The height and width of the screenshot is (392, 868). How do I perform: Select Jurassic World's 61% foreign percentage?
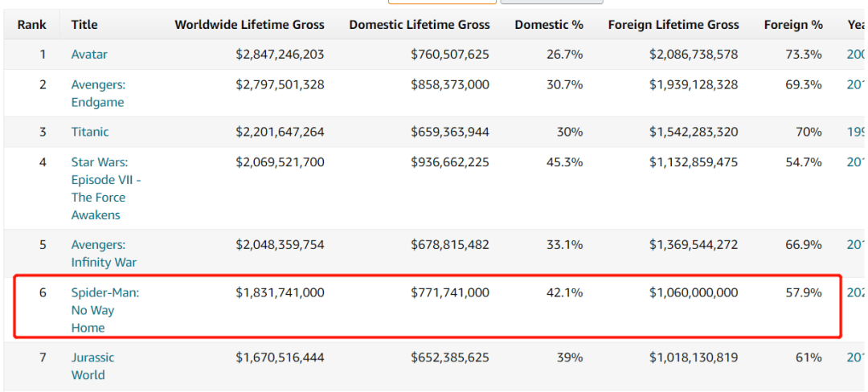coord(809,357)
